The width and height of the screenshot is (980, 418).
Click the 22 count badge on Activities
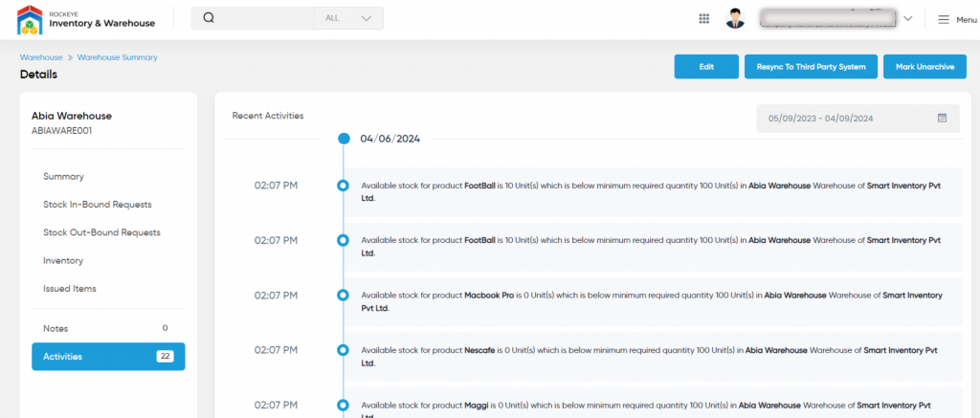point(165,357)
